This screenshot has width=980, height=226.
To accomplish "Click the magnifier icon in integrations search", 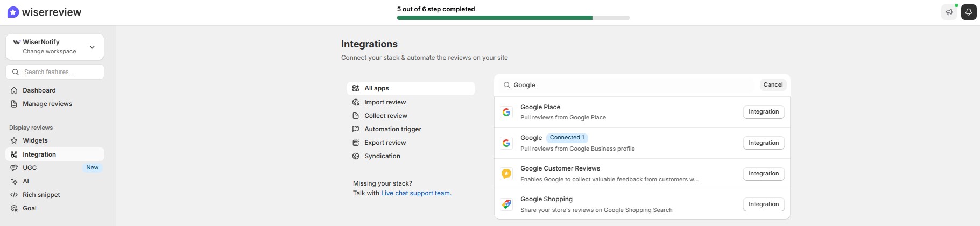I will tap(507, 85).
